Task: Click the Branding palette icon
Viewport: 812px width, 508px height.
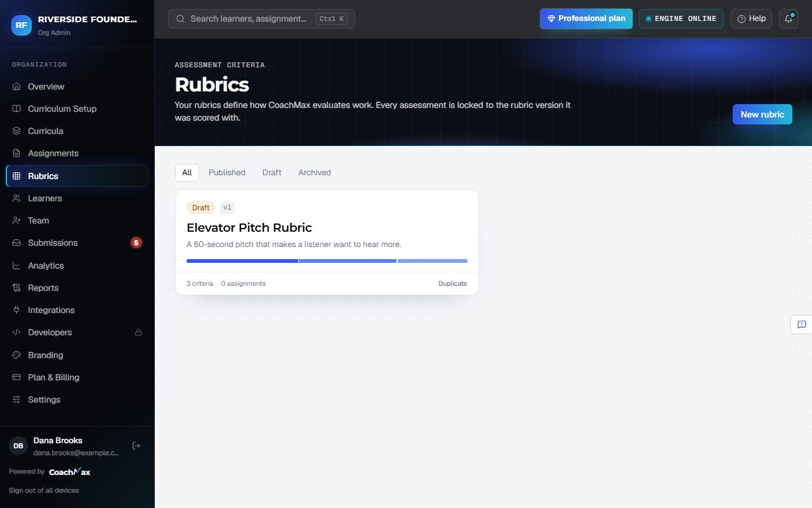Action: 16,355
